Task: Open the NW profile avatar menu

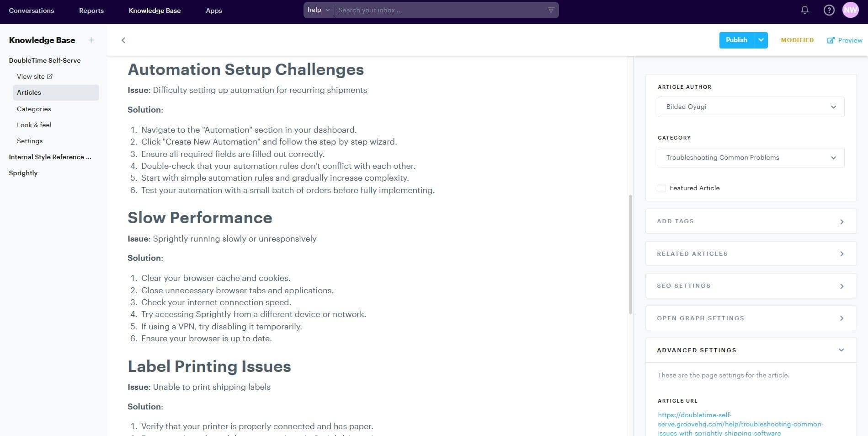Action: (x=851, y=9)
